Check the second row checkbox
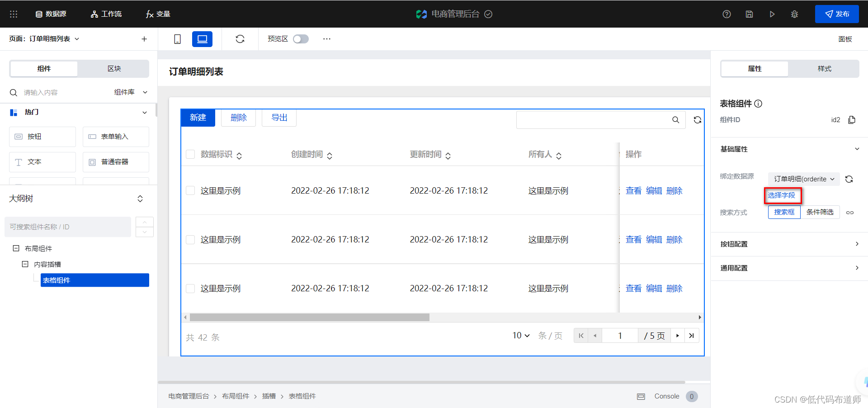The image size is (868, 408). tap(190, 240)
